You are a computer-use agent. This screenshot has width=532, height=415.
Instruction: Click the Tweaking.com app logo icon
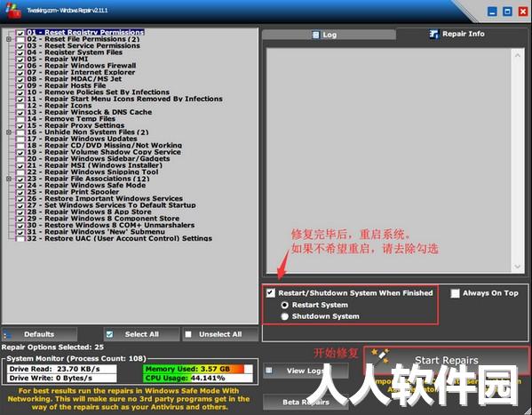point(13,11)
